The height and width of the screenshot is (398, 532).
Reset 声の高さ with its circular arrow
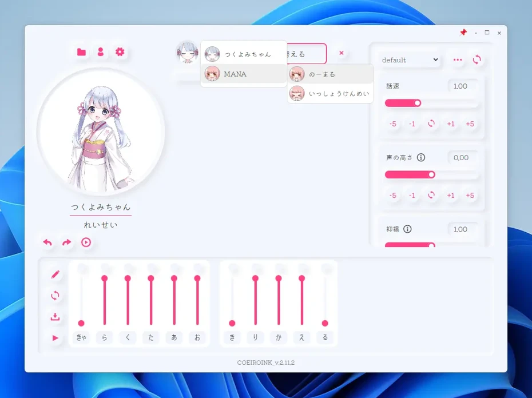pyautogui.click(x=431, y=195)
